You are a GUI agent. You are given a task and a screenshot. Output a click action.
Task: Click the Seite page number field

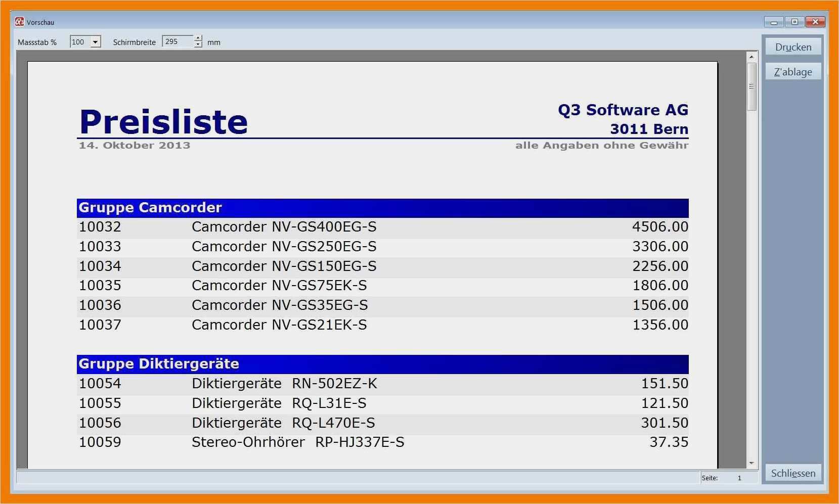[739, 478]
